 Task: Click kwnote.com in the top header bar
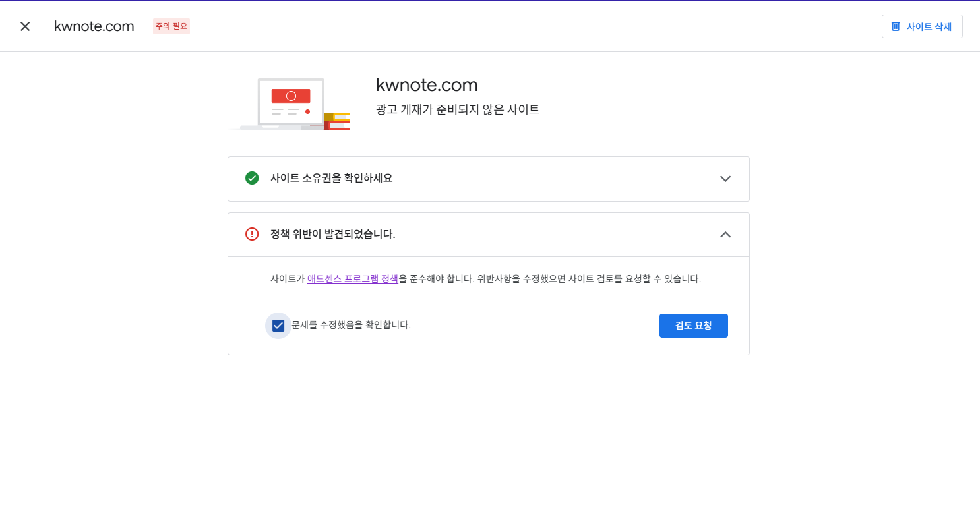(x=94, y=26)
